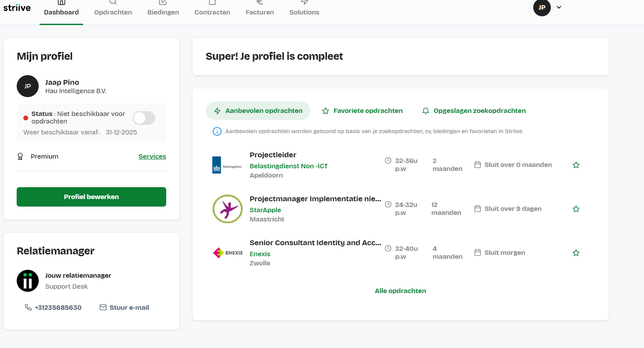Click Belastingdienst Non -ICT company link
Screen dimensions: 644x348
[x=289, y=166]
